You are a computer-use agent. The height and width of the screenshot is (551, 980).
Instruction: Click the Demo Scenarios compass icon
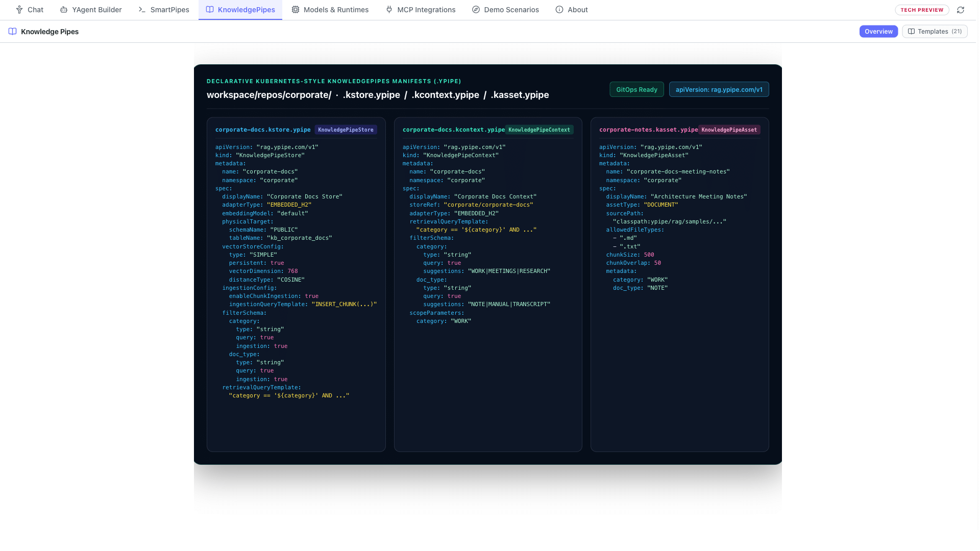pos(476,10)
